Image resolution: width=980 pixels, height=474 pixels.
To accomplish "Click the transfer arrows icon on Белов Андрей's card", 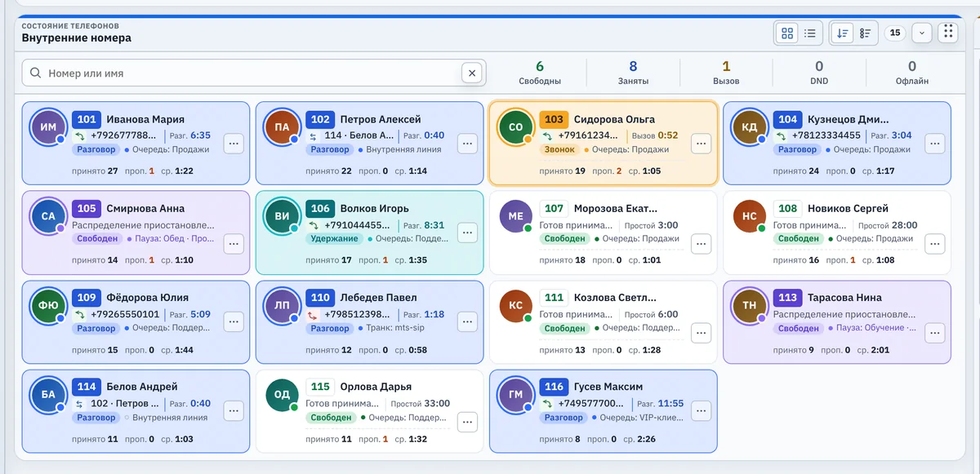I will [x=79, y=404].
